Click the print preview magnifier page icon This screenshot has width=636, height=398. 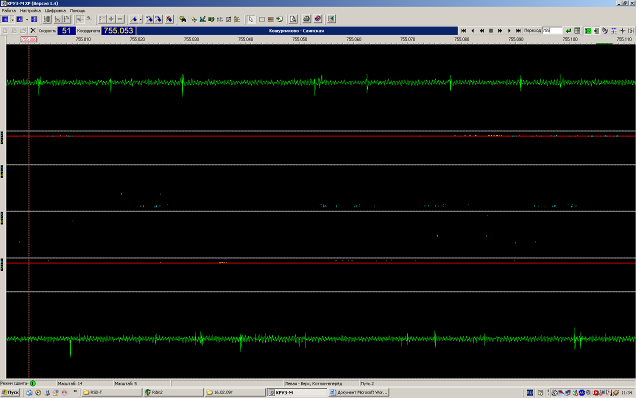click(x=293, y=19)
